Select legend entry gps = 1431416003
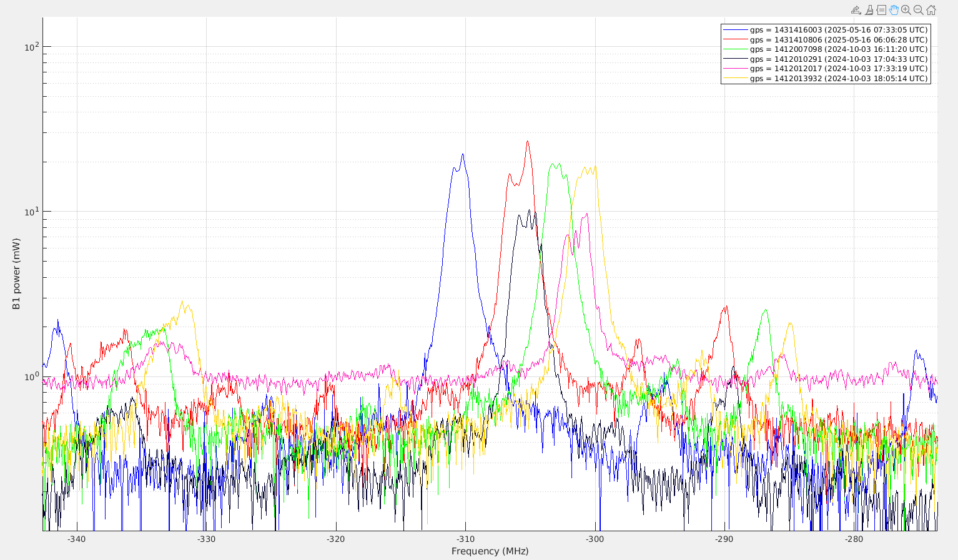This screenshot has width=958, height=560. (x=826, y=30)
